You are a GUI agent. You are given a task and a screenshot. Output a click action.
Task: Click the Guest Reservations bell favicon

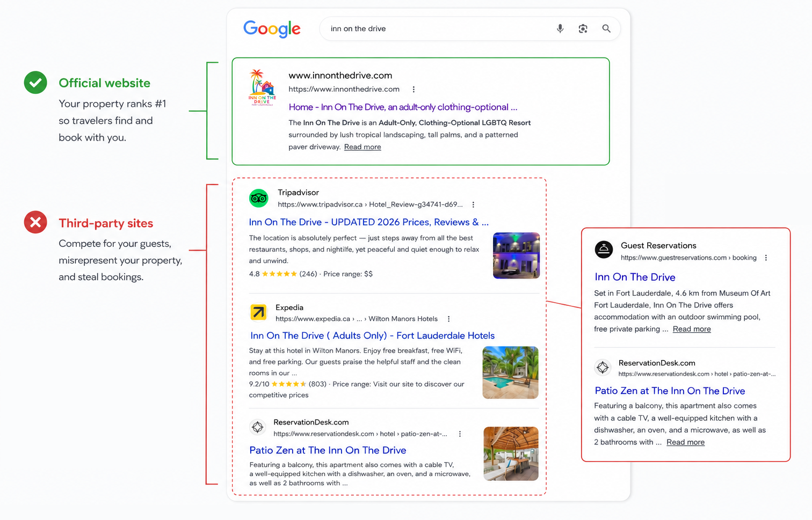(604, 250)
